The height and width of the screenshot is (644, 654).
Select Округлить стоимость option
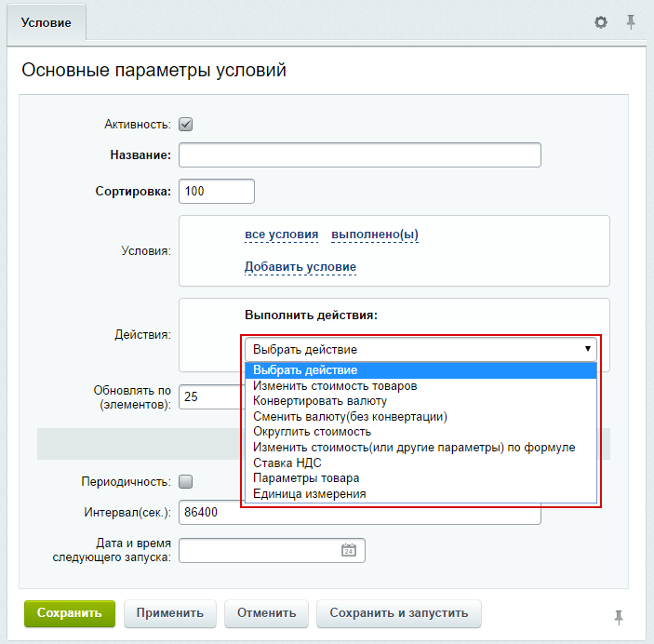click(312, 432)
